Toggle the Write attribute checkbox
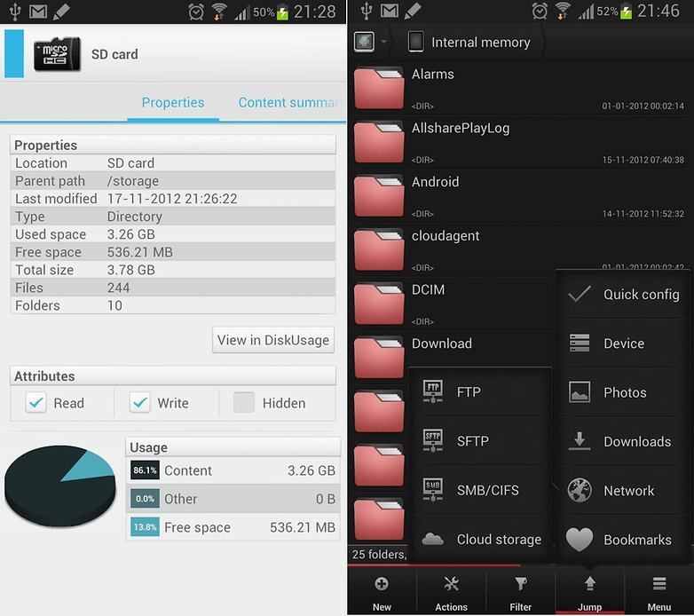Screen dimensions: 694x616 tap(140, 402)
